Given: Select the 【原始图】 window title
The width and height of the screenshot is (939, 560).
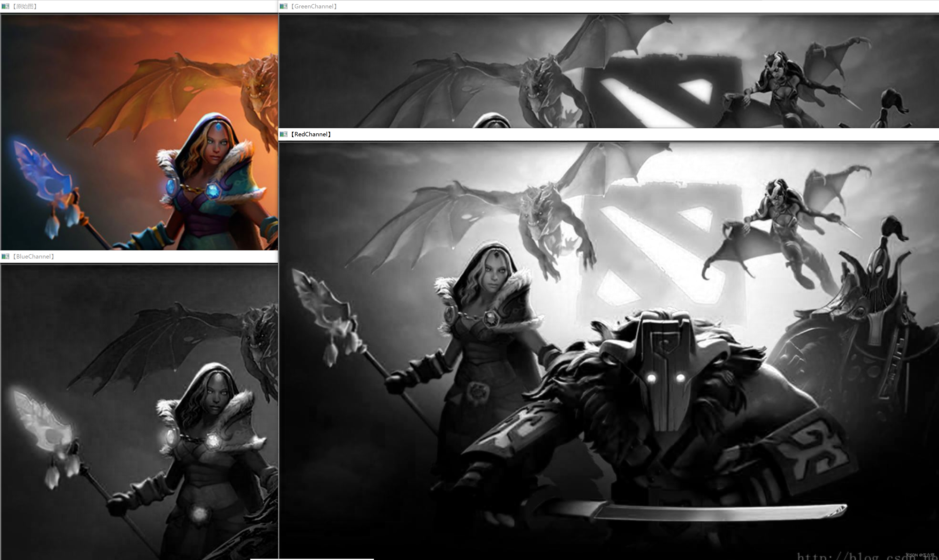Looking at the screenshot, I should 24,7.
